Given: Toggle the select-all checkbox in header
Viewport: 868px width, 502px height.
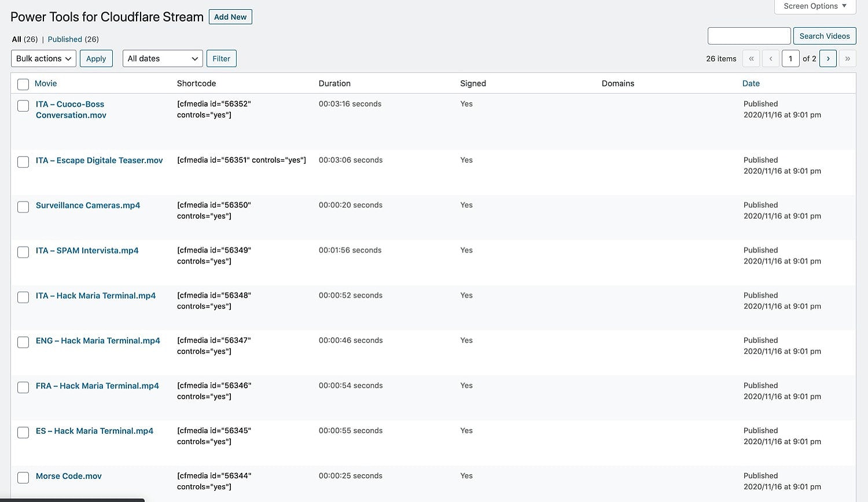Looking at the screenshot, I should pos(23,85).
